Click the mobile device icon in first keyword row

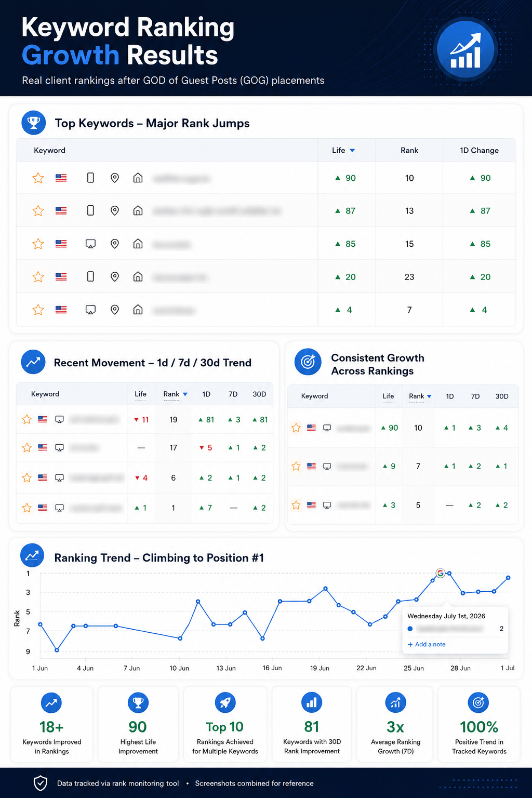90,178
